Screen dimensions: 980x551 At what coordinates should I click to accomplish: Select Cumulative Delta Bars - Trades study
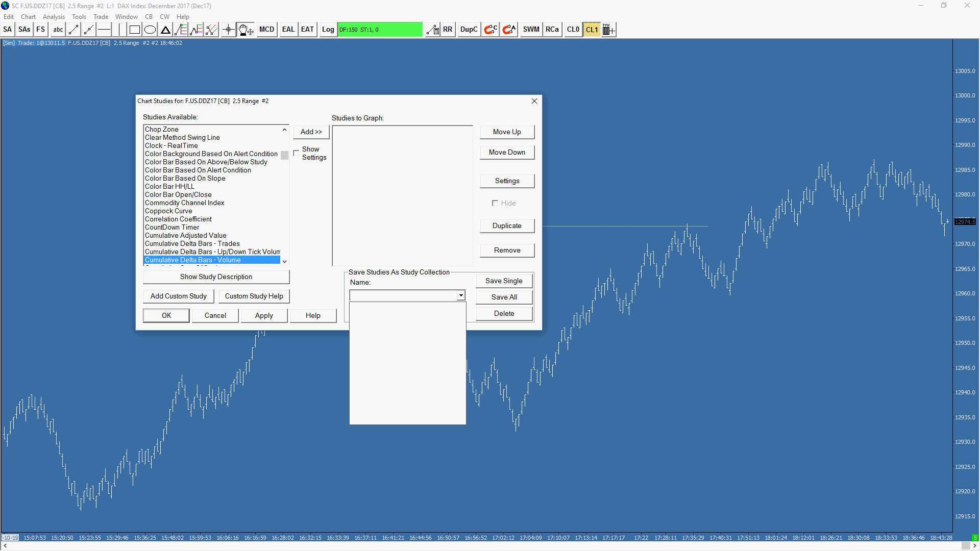(x=192, y=243)
